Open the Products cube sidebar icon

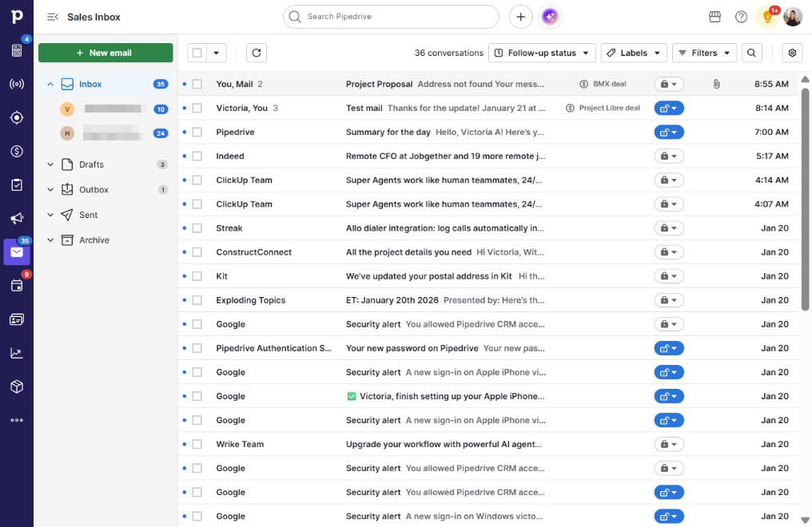point(17,386)
